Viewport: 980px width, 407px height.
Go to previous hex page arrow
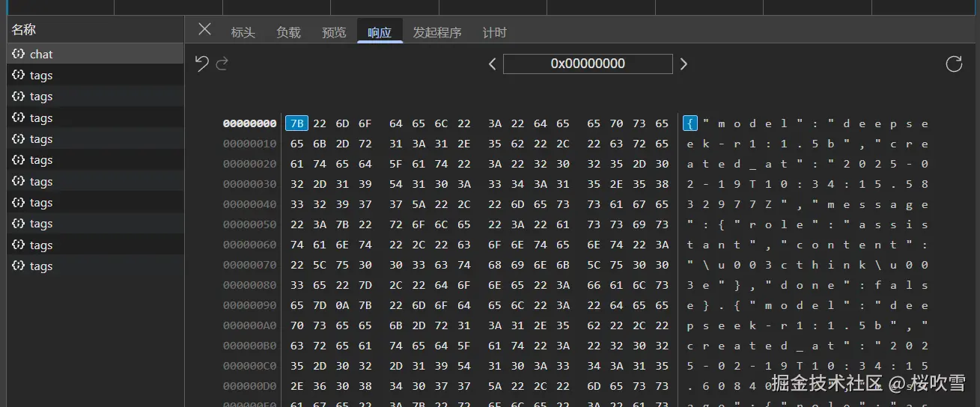click(x=492, y=64)
